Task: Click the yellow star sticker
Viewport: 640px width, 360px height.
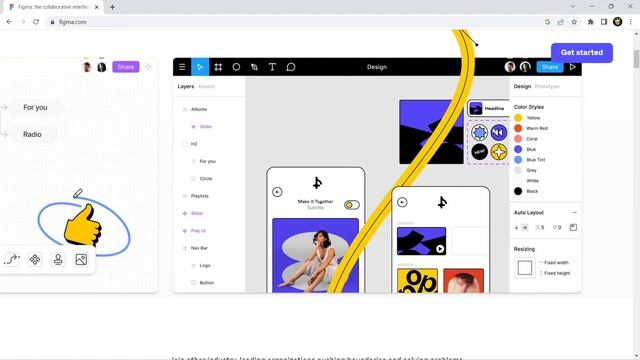Action: pos(498,152)
